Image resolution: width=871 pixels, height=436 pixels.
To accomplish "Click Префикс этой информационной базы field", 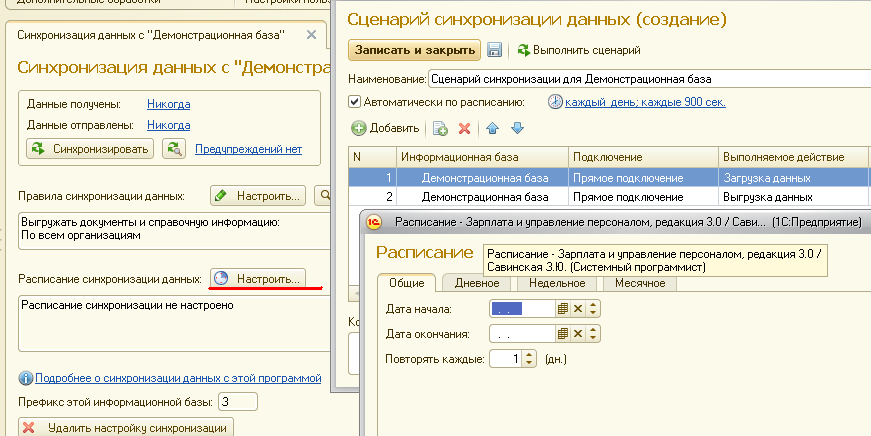I will tap(238, 402).
